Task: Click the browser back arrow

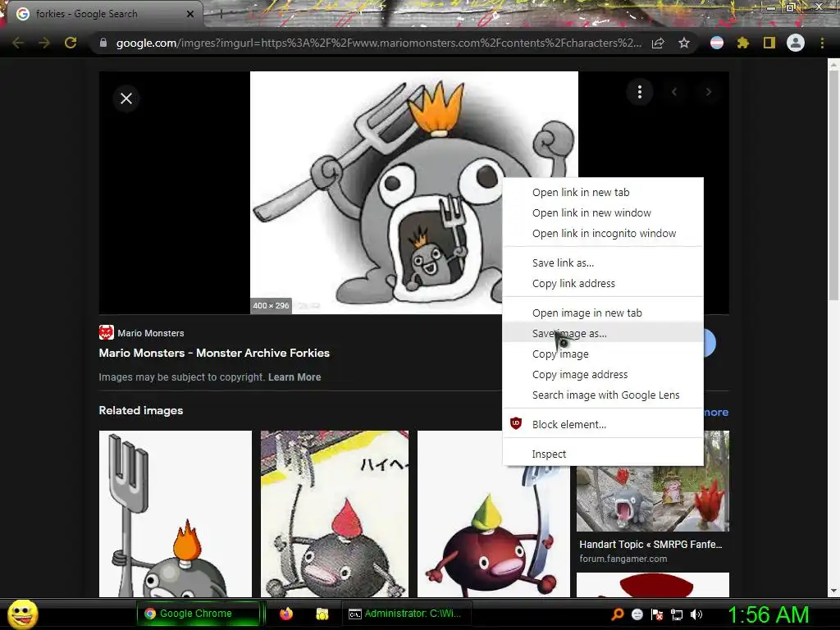Action: pyautogui.click(x=18, y=43)
